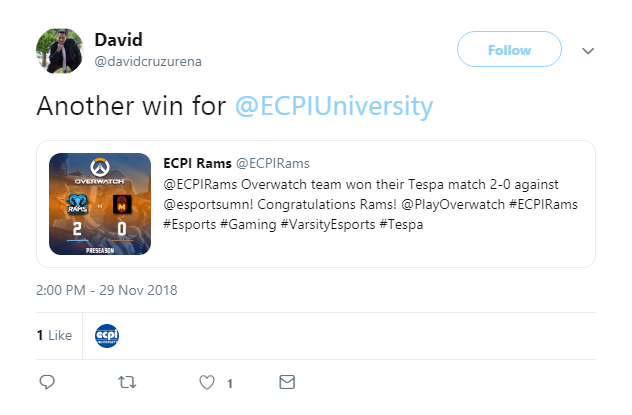Open the quoted ECPI Rams author name
632x415 pixels.
tap(198, 163)
